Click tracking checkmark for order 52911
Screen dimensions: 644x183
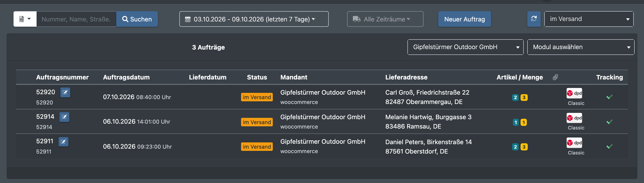(610, 147)
